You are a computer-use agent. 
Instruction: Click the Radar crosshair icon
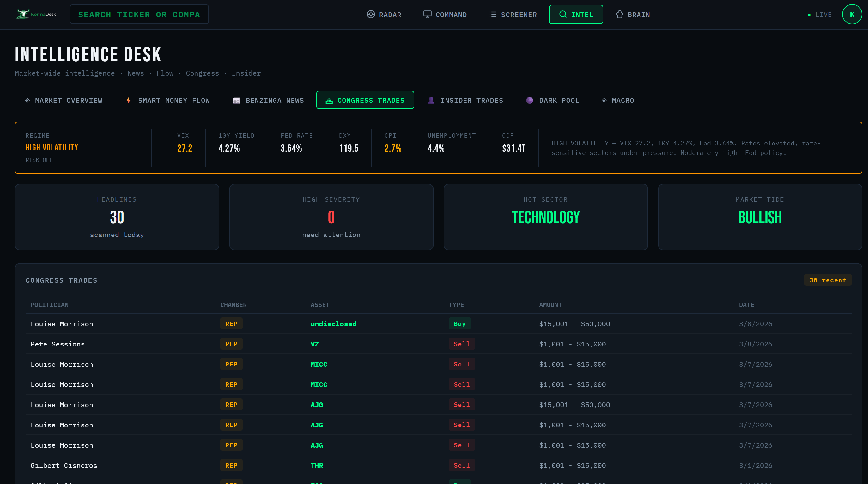[371, 15]
